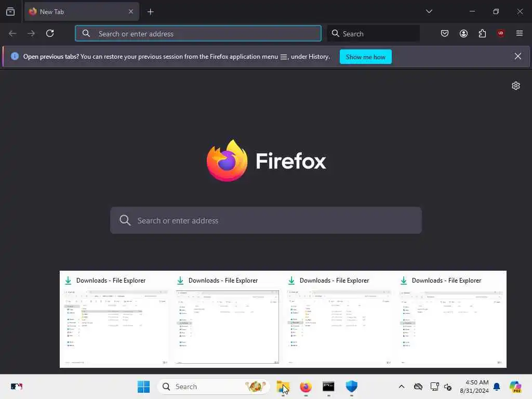
Task: Select second Downloads - File Explorer thumbnail
Action: pos(228,320)
